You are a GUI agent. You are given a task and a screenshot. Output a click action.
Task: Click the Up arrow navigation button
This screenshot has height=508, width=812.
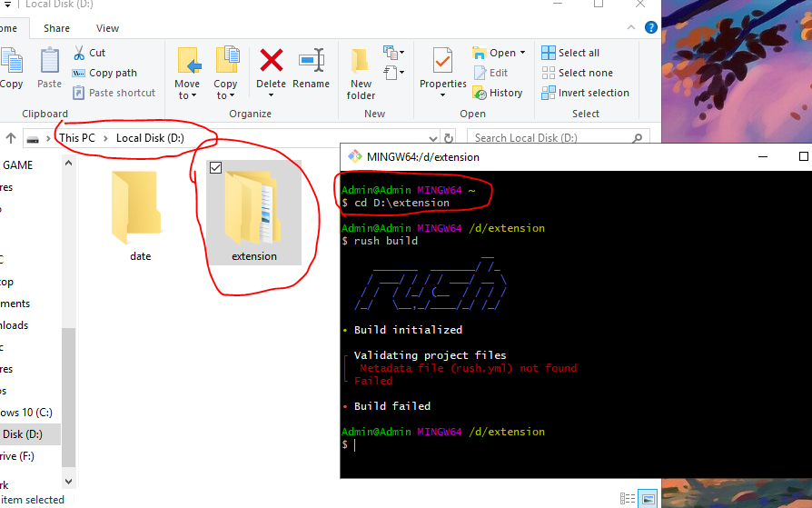(x=11, y=138)
